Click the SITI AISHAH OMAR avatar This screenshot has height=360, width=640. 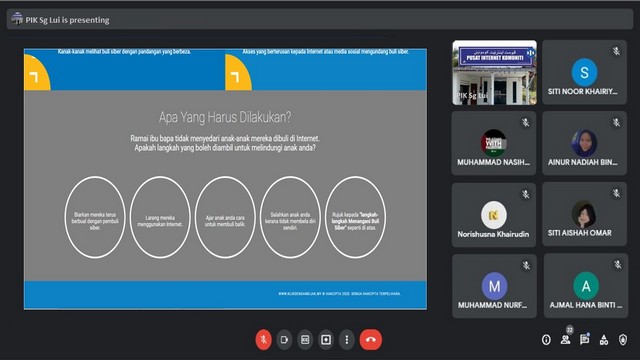pos(584,214)
